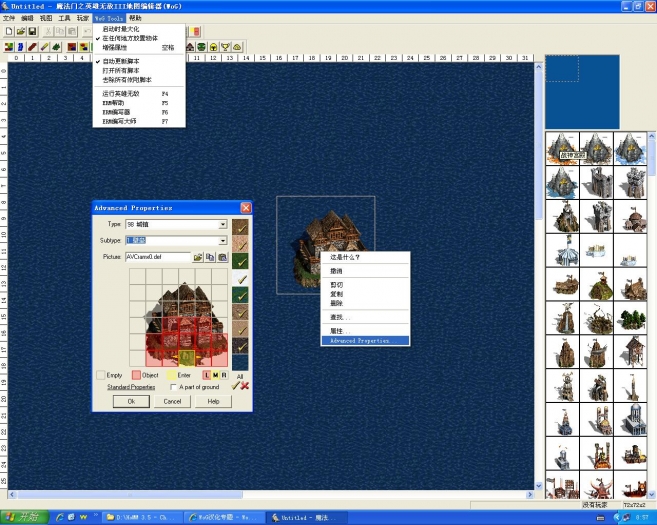Select the green monster objects icon
Image resolution: width=657 pixels, height=525 pixels.
(x=202, y=47)
